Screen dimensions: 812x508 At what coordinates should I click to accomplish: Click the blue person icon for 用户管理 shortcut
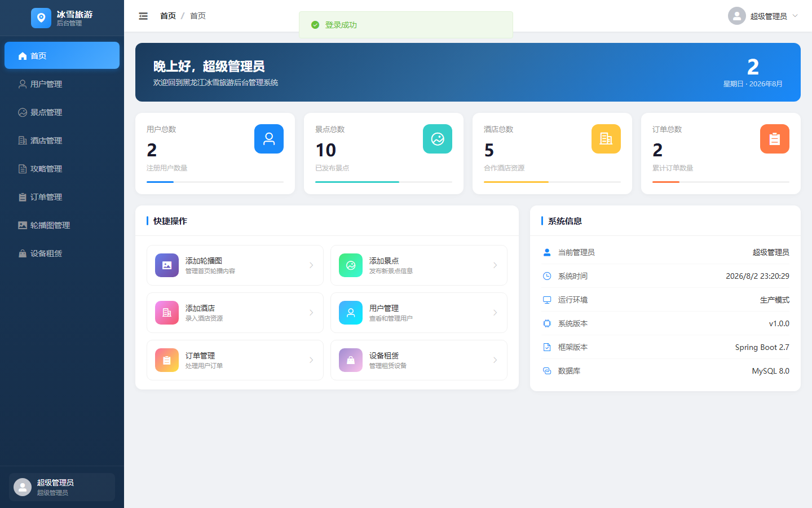coord(351,313)
